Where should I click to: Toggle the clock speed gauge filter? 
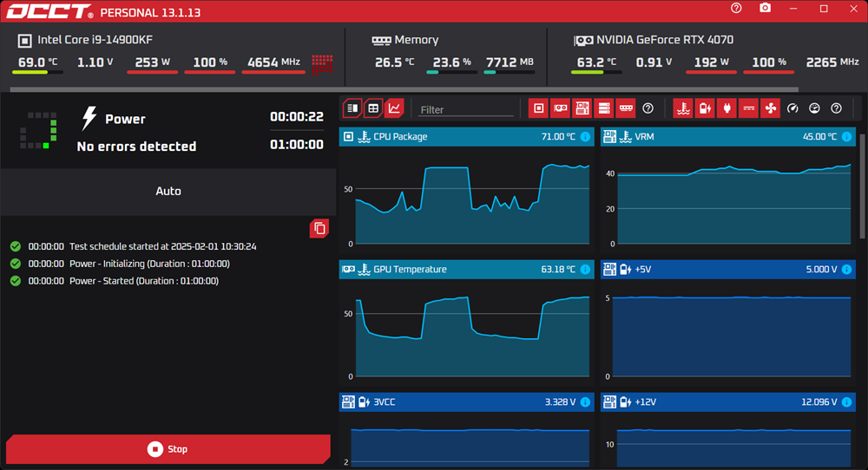792,108
